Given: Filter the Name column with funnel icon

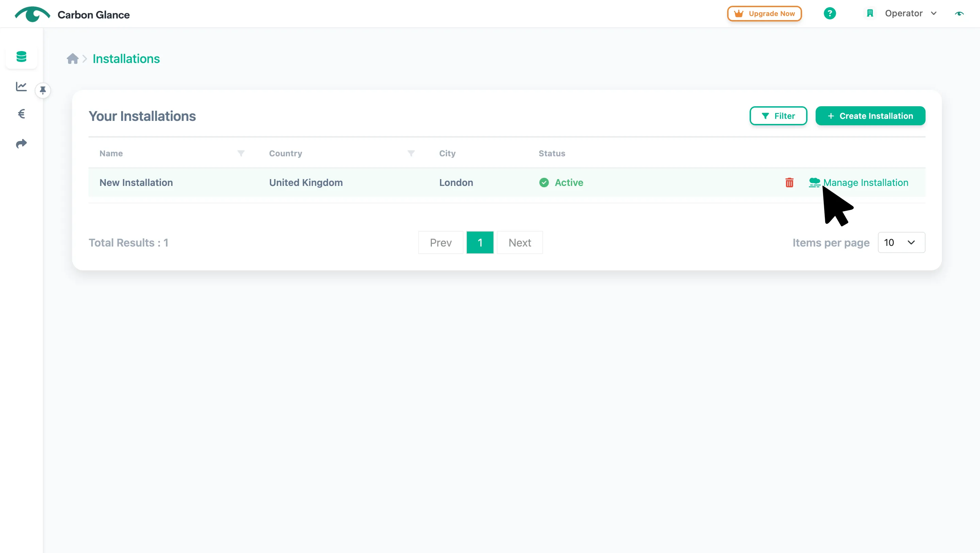Looking at the screenshot, I should pyautogui.click(x=241, y=153).
